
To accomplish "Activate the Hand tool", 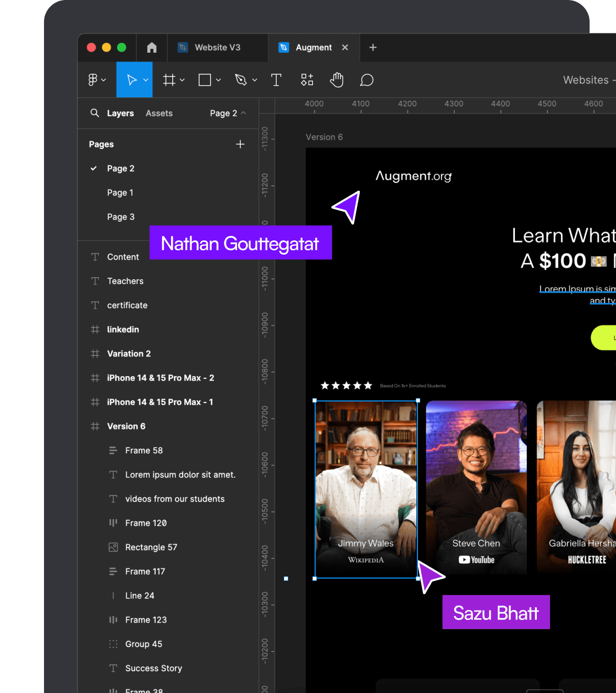I will coord(337,80).
